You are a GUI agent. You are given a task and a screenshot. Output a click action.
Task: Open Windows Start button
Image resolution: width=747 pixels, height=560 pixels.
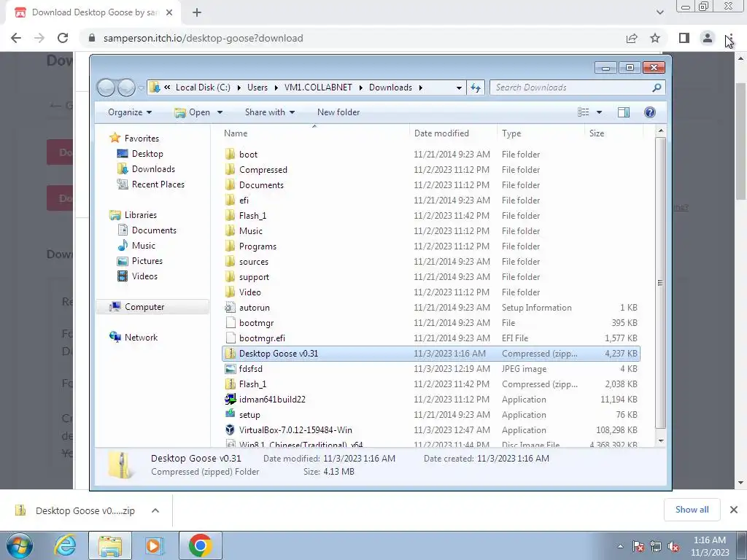pyautogui.click(x=20, y=545)
